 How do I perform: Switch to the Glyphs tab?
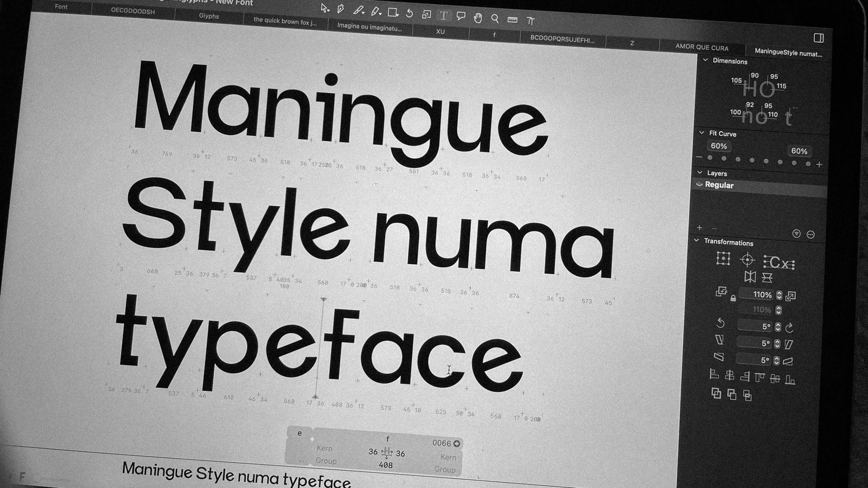click(209, 16)
